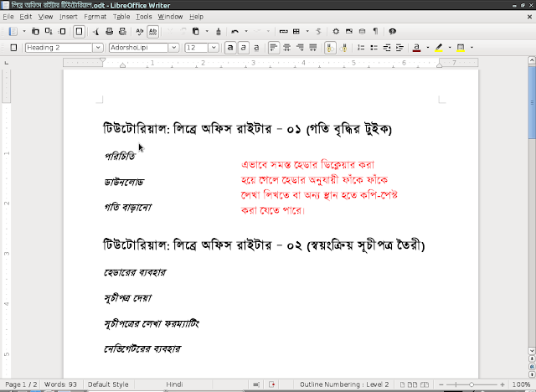Click Page 1 / 2 in status bar
This screenshot has height=392, width=536.
(x=21, y=384)
